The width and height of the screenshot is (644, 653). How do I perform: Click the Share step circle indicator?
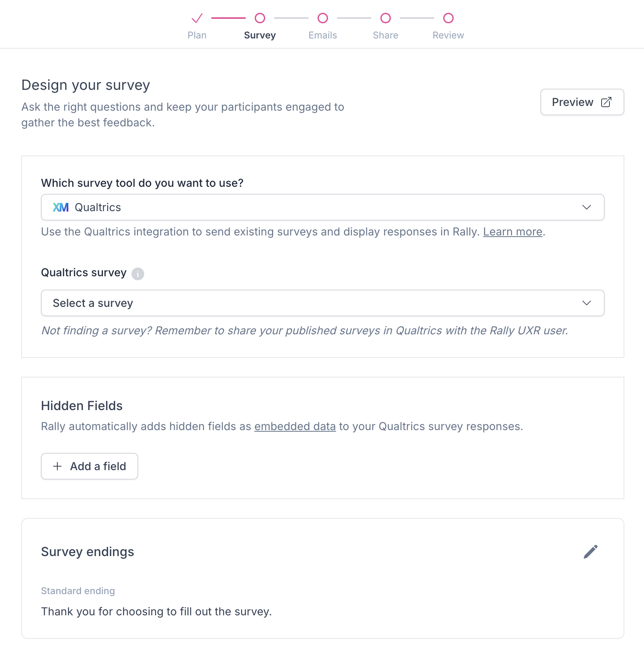[x=386, y=18]
